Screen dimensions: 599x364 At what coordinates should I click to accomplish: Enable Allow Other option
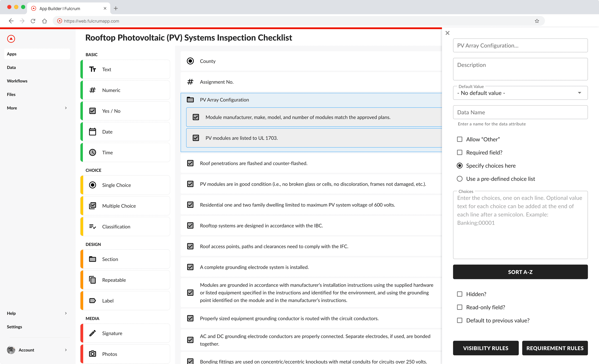click(459, 139)
